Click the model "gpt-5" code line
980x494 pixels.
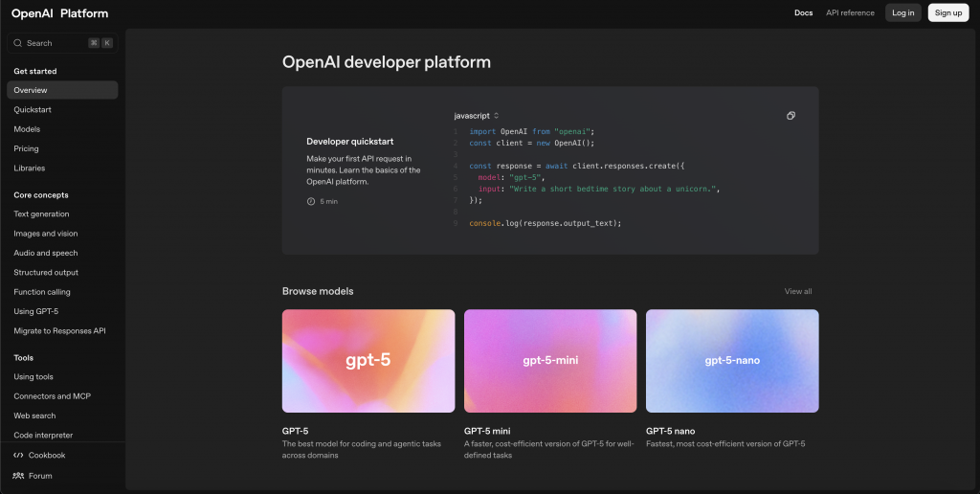point(511,177)
